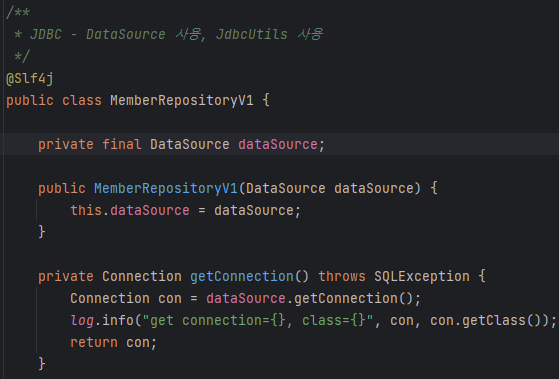Click SQLException in method signature
Image resolution: width=559 pixels, height=379 pixels.
pos(422,276)
